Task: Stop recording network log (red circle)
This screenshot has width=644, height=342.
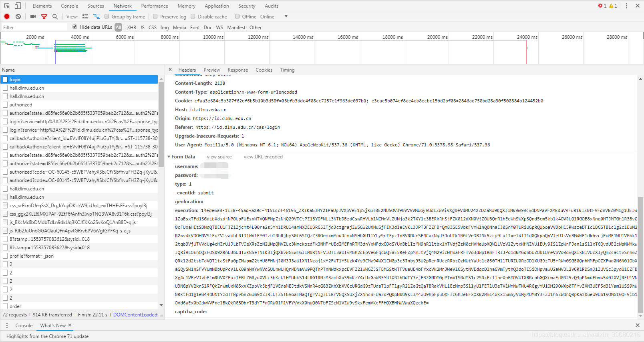Action: tap(7, 16)
